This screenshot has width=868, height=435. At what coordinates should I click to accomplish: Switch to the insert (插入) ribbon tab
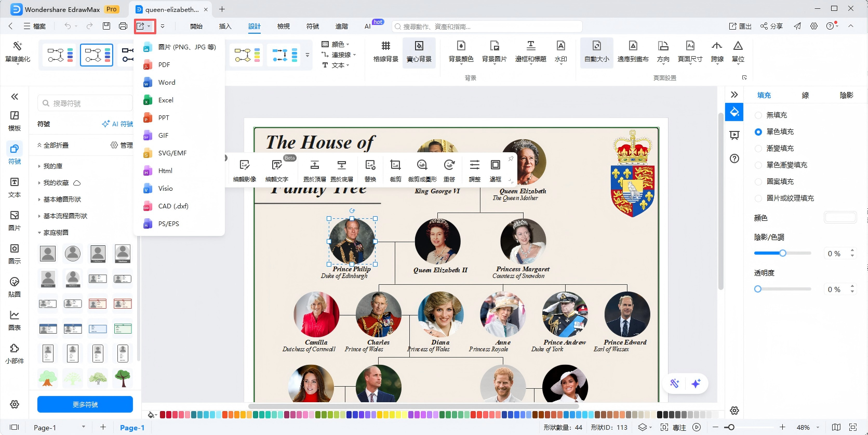225,26
